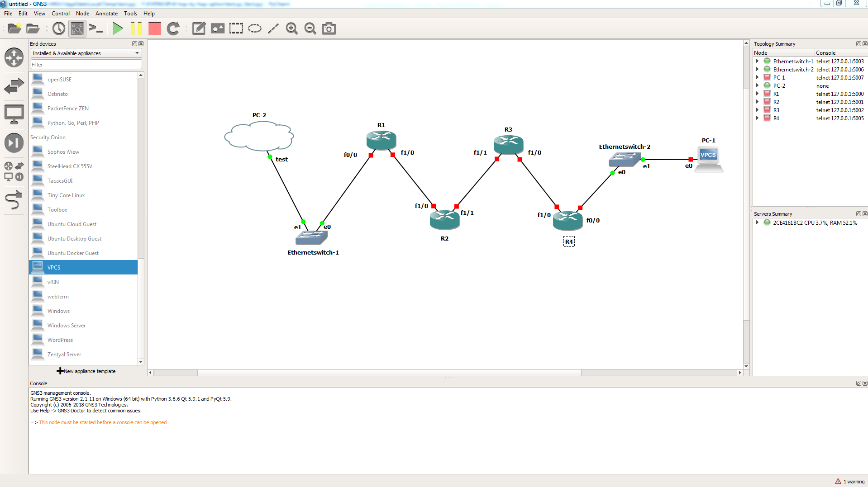Float the Servers Summary panel
868x487 pixels.
(858, 214)
